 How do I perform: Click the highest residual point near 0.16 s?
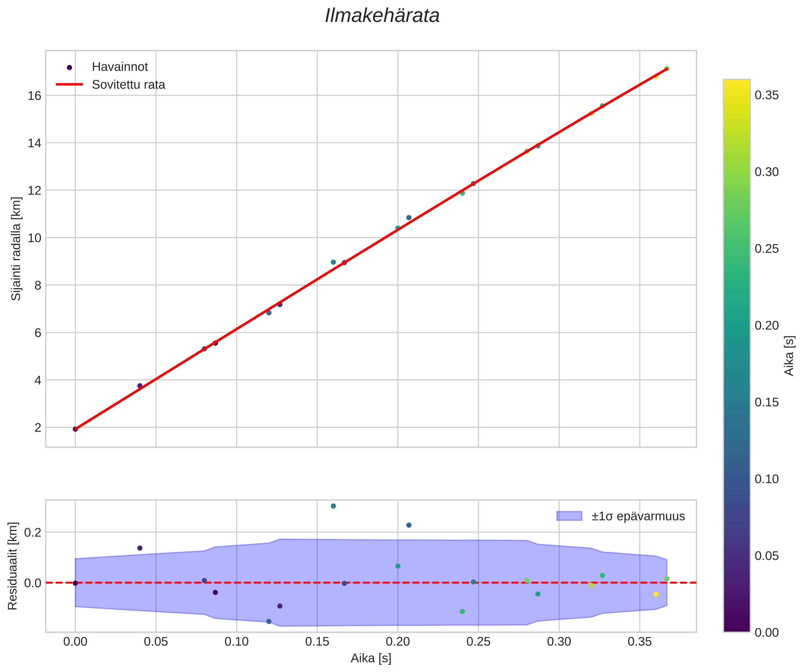333,506
